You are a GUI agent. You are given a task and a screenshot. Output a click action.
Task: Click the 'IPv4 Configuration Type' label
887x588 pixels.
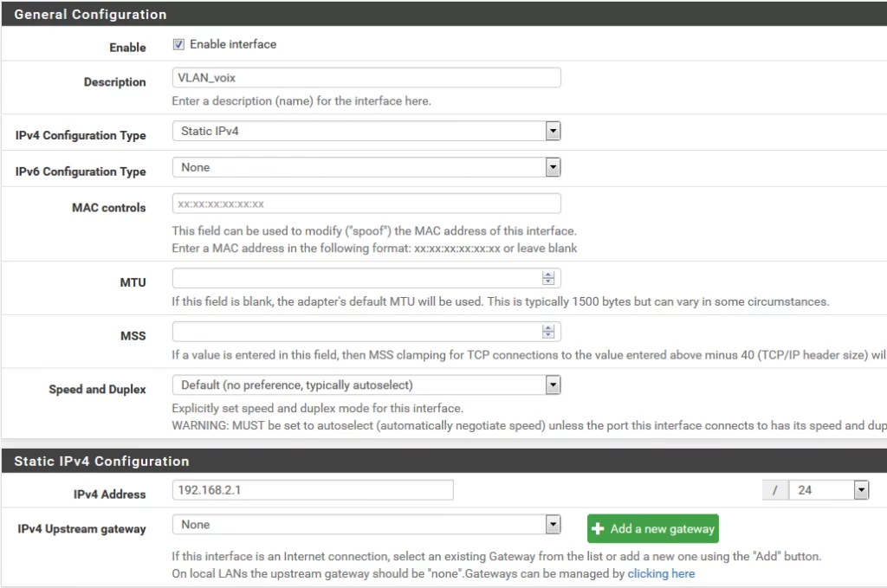81,136
